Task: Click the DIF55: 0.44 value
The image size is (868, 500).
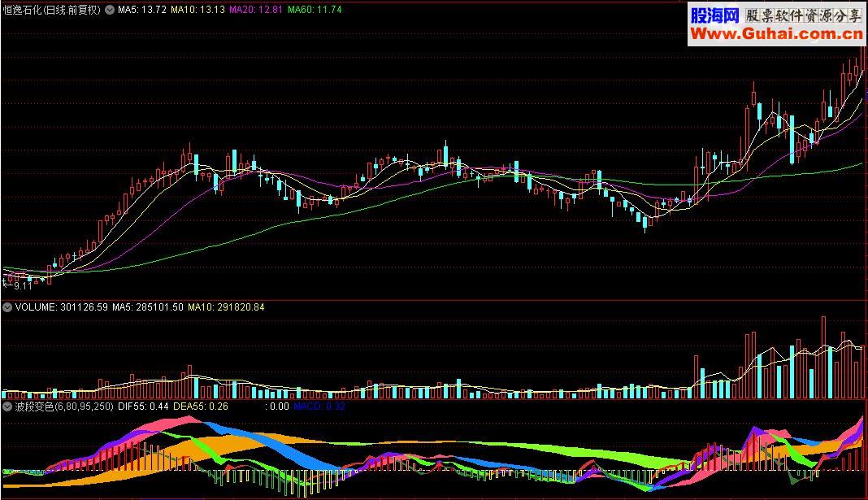Action: pyautogui.click(x=143, y=407)
